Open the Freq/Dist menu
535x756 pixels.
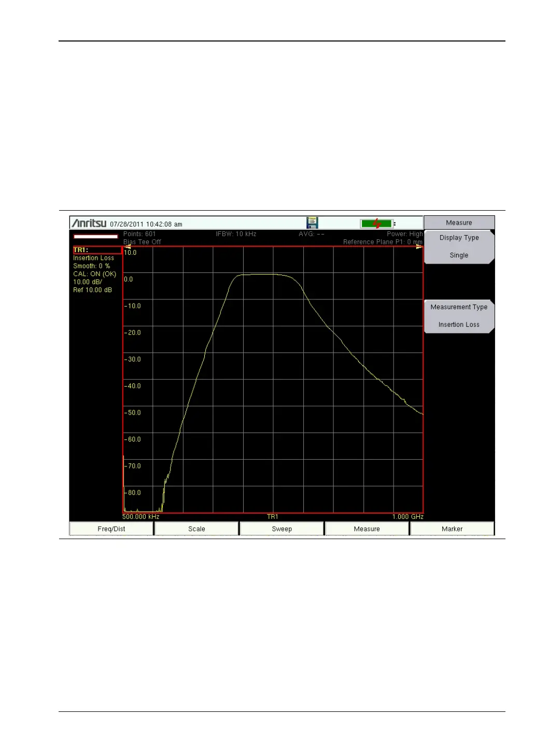[111, 529]
